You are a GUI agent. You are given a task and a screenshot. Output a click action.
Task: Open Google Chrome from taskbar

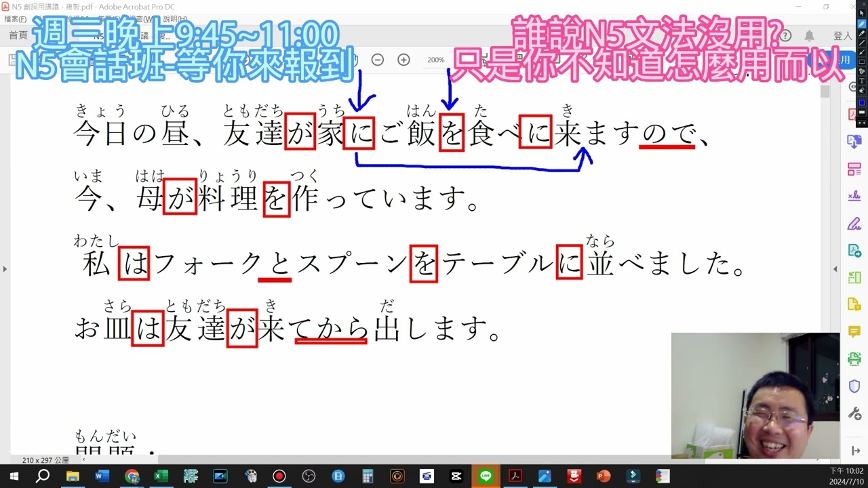(132, 476)
